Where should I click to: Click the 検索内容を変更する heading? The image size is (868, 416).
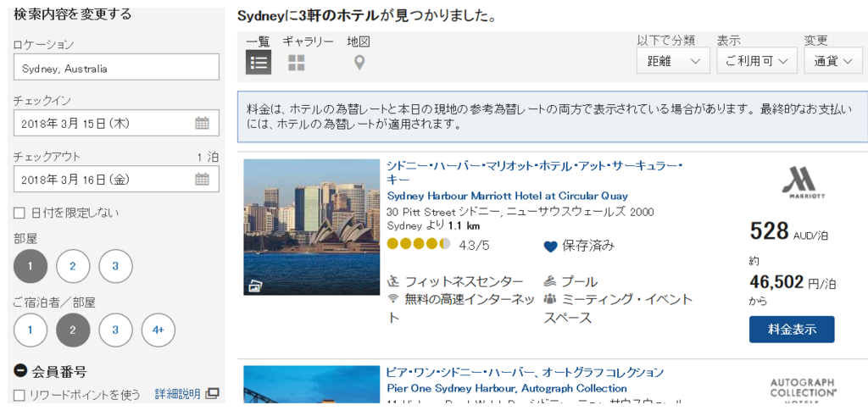tap(73, 14)
